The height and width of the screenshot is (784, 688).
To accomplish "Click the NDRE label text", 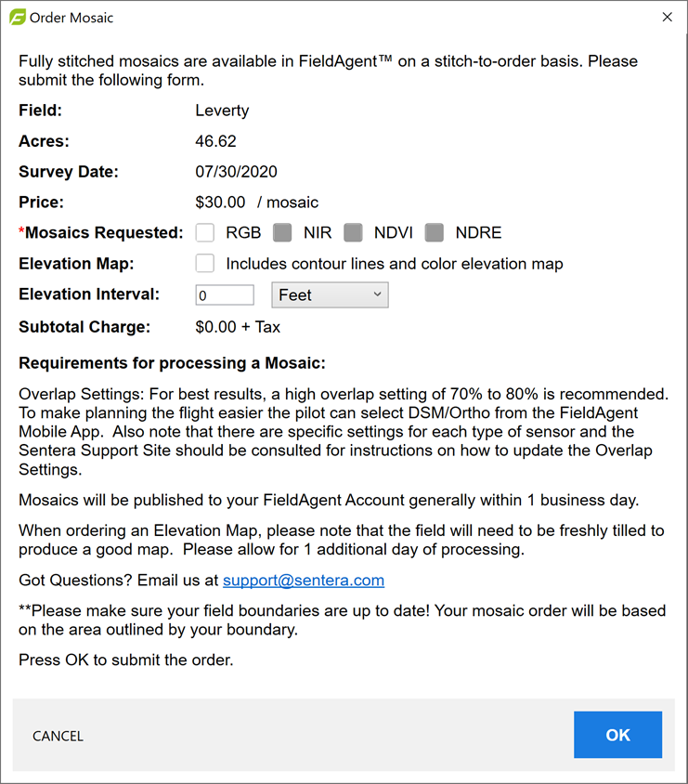I will (478, 233).
